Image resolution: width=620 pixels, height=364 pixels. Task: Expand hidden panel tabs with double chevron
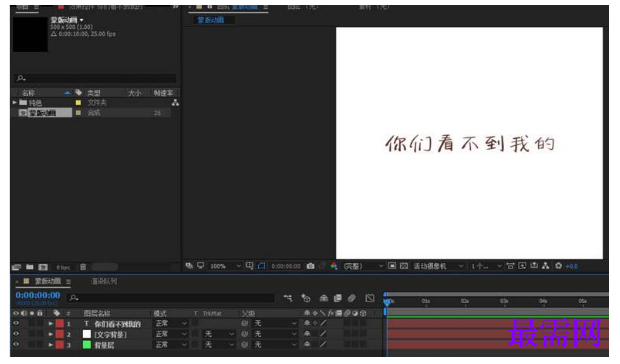click(x=175, y=7)
